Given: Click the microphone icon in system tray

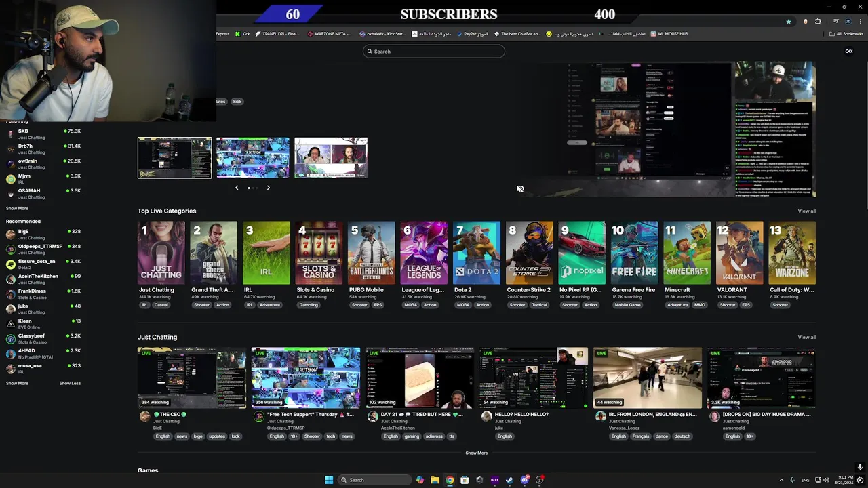Looking at the screenshot, I should pos(792,480).
